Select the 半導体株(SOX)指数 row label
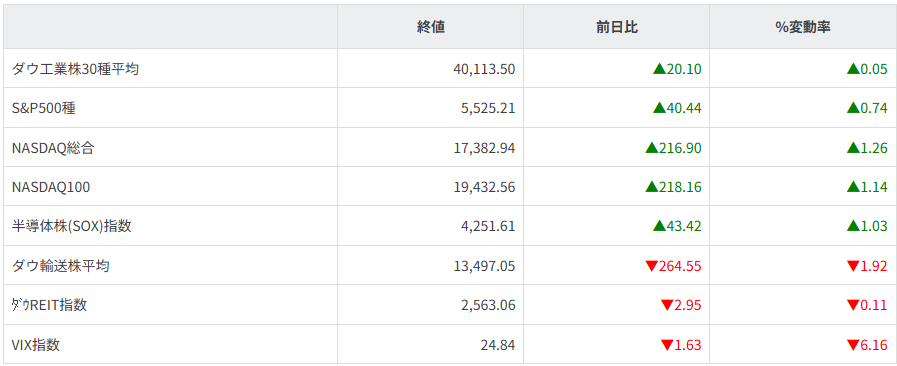Image resolution: width=897 pixels, height=366 pixels. point(72,226)
